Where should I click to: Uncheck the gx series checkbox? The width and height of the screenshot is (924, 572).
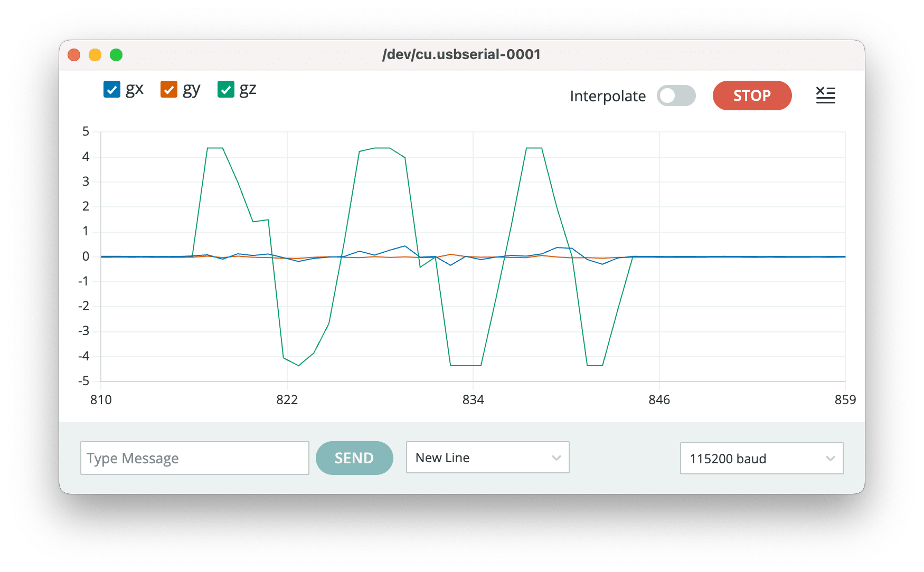click(112, 90)
